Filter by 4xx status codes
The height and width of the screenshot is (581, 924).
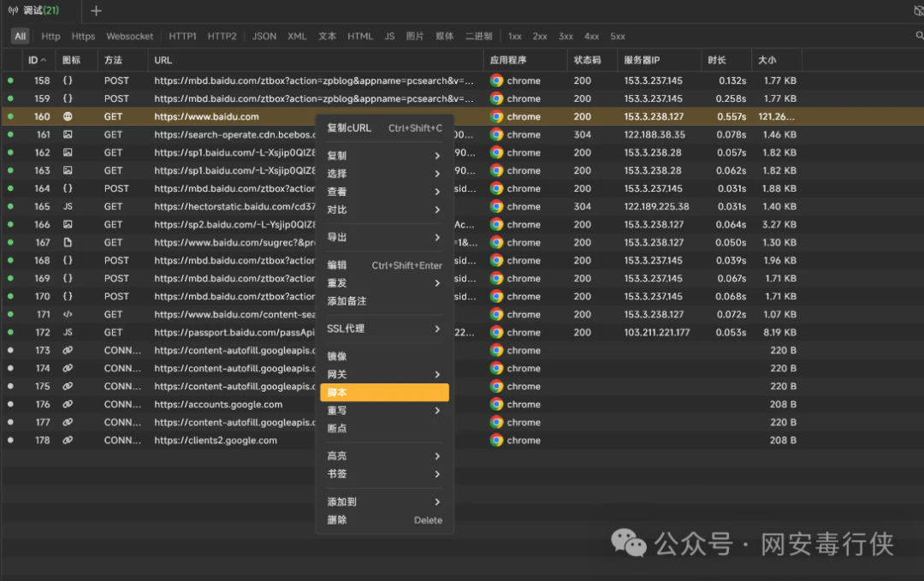(592, 36)
